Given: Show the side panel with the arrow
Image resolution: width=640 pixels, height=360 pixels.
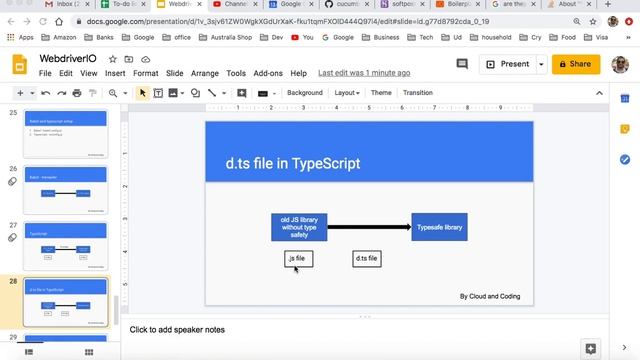Looking at the screenshot, I should pyautogui.click(x=624, y=347).
